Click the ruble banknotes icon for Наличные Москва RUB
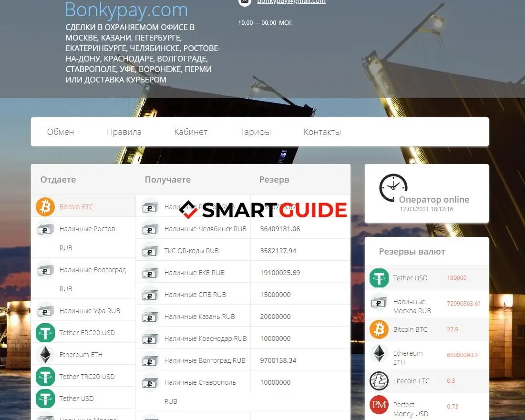Screen dimensions: 525x420 [x=379, y=303]
